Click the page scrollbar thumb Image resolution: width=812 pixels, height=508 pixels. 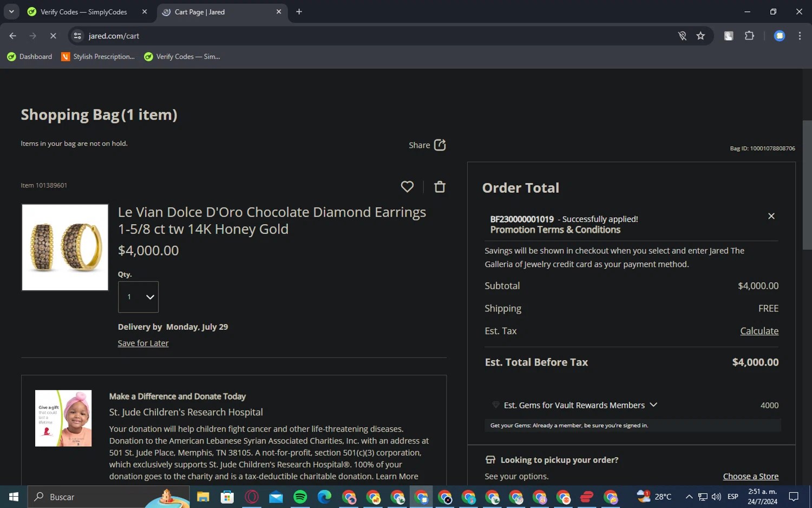pyautogui.click(x=807, y=185)
